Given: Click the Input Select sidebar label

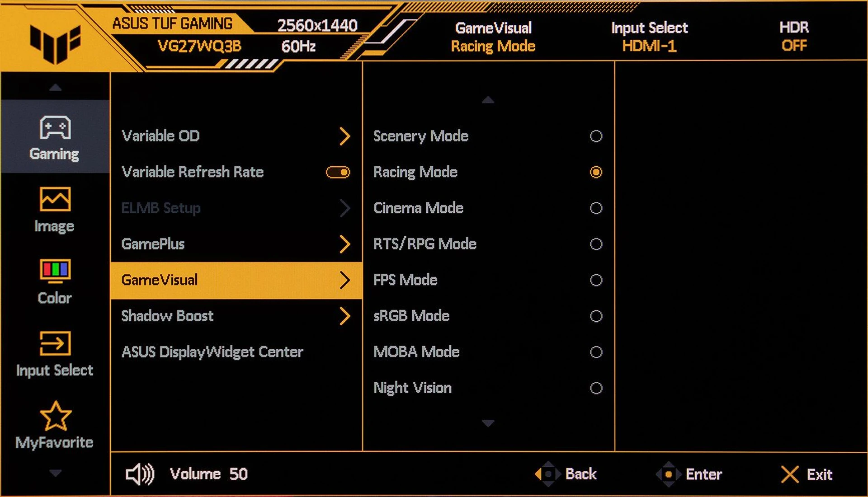Looking at the screenshot, I should click(x=55, y=370).
